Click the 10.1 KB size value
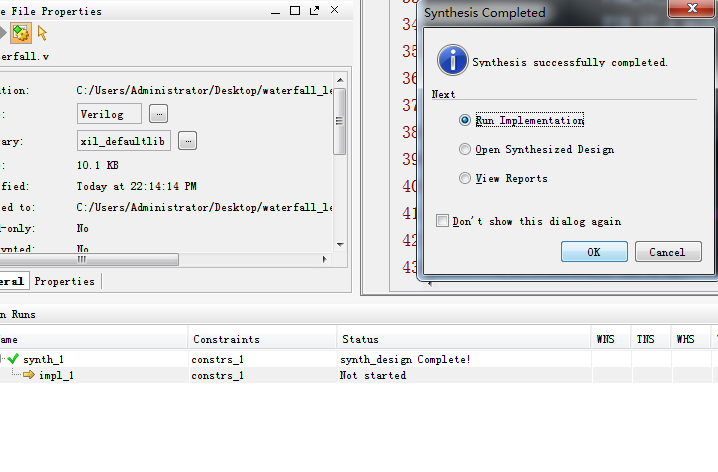This screenshot has height=472, width=718. [x=98, y=165]
